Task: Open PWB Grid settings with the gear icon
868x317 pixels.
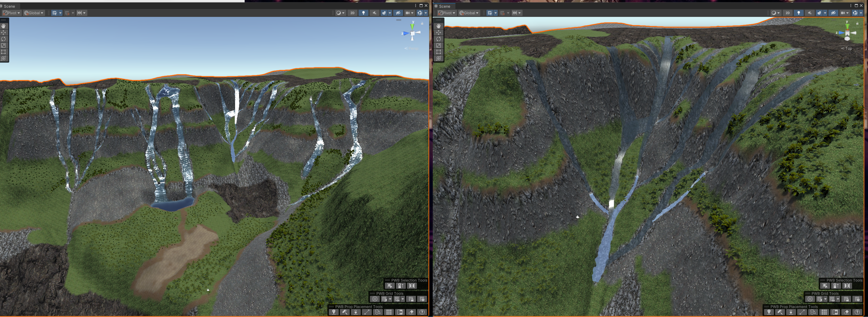Action: click(x=422, y=300)
